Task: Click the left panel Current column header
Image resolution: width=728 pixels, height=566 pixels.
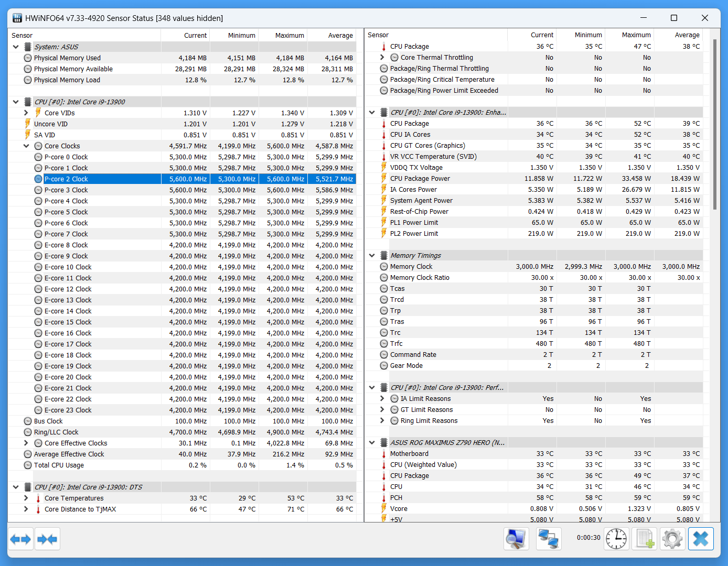Action: coord(185,35)
